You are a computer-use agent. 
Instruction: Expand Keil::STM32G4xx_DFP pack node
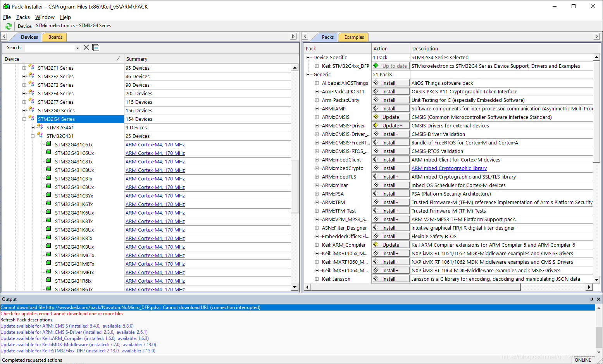[x=317, y=66]
